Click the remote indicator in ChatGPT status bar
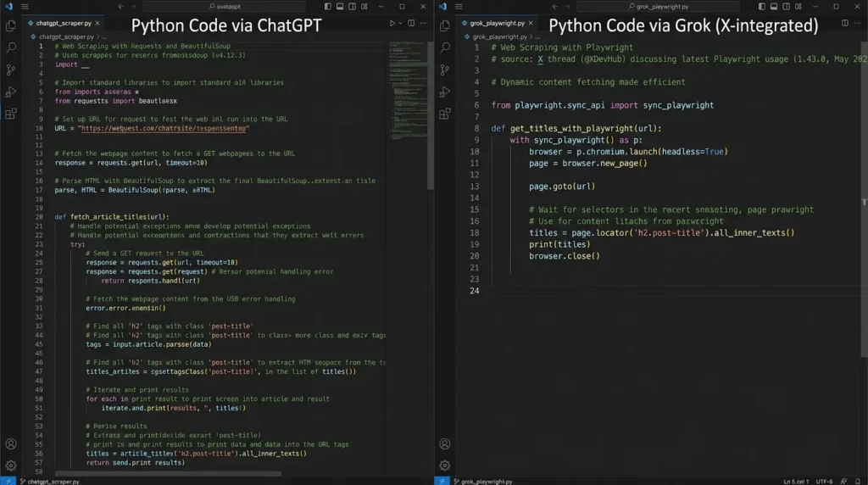The image size is (868, 485). click(8, 481)
